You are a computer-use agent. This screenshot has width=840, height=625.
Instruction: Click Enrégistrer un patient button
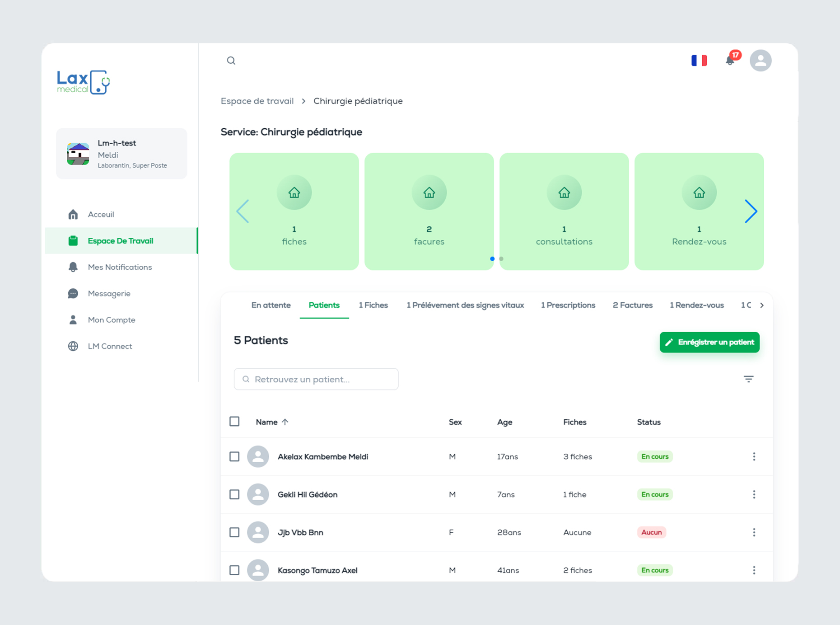coord(709,342)
